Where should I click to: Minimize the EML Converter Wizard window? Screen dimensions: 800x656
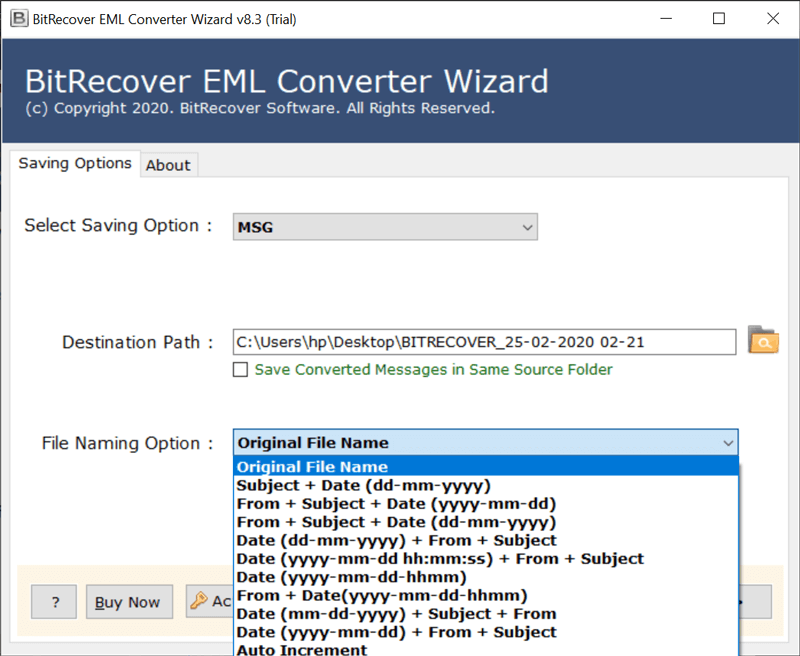[x=666, y=19]
